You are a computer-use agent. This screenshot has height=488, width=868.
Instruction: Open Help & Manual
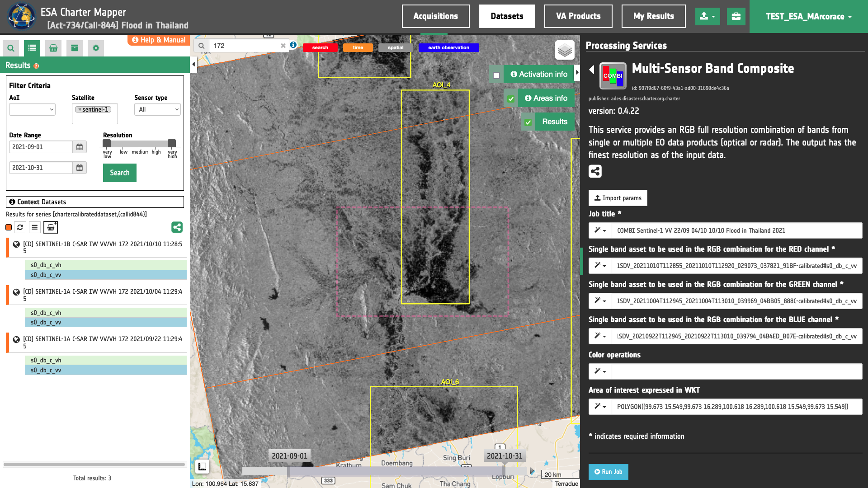coord(159,40)
